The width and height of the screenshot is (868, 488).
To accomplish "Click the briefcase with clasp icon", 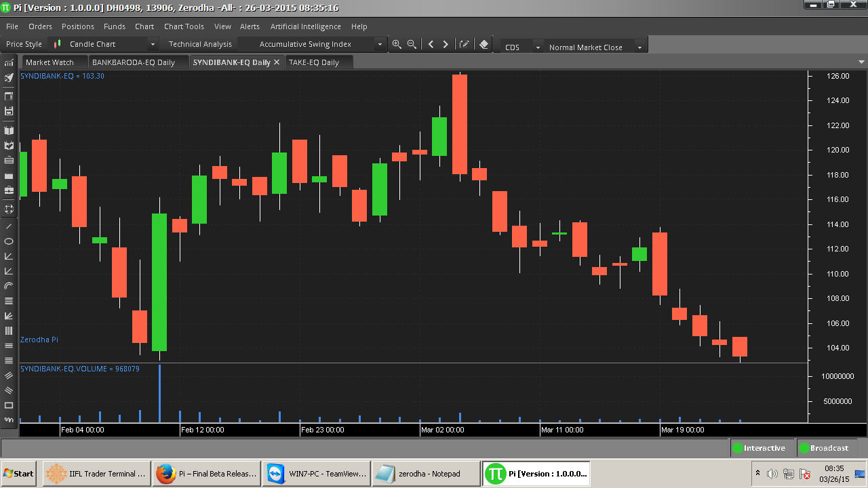I will click(9, 190).
